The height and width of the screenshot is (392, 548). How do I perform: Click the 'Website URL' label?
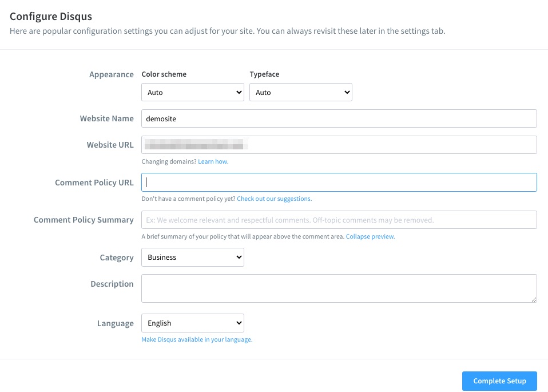(x=110, y=145)
